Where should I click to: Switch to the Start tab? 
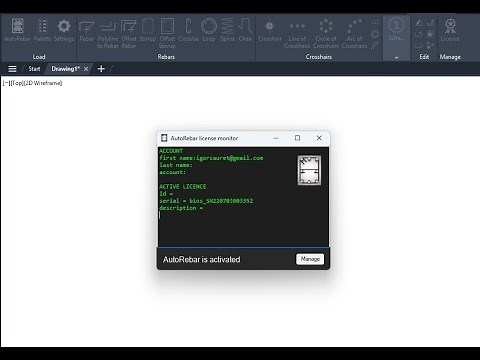(x=34, y=69)
